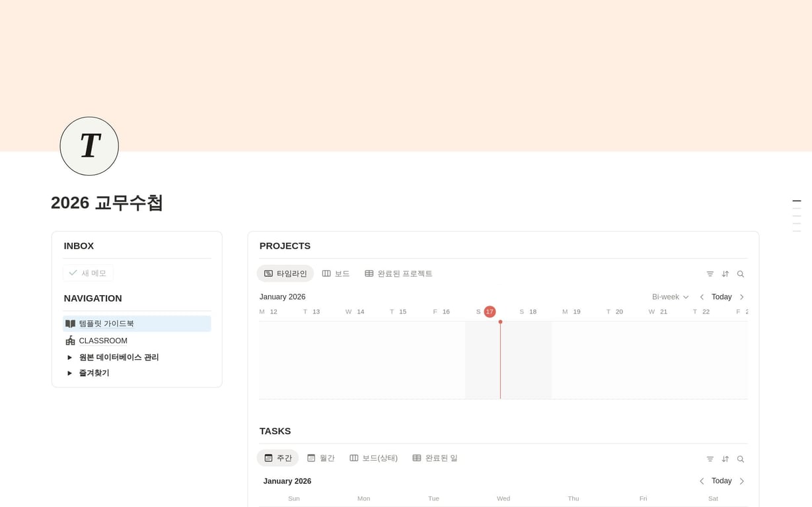Viewport: 812px width, 507px height.
Task: Open the filter icon in PROJECTS toolbar
Action: (x=710, y=273)
